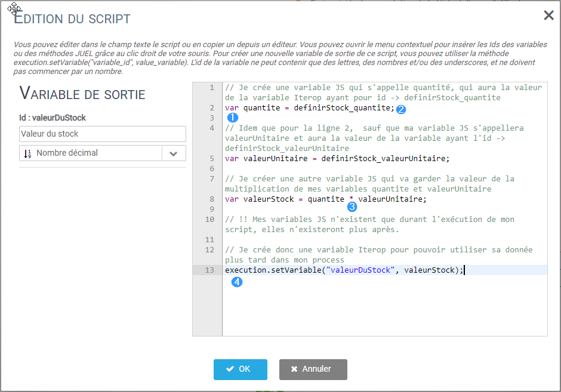Click the blue annotation marker number 3
The width and height of the screenshot is (561, 392).
352,207
